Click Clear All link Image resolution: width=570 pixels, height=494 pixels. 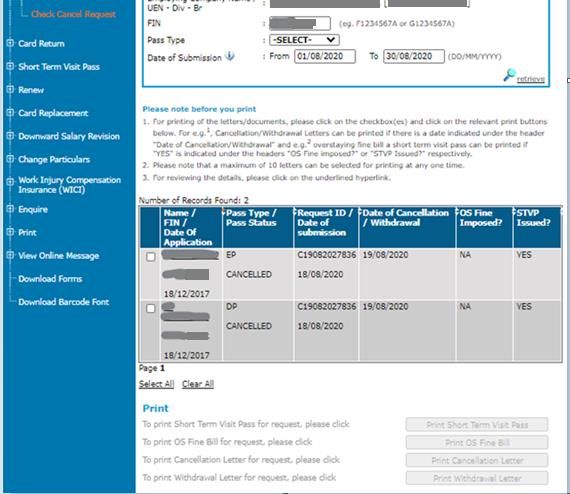(198, 384)
